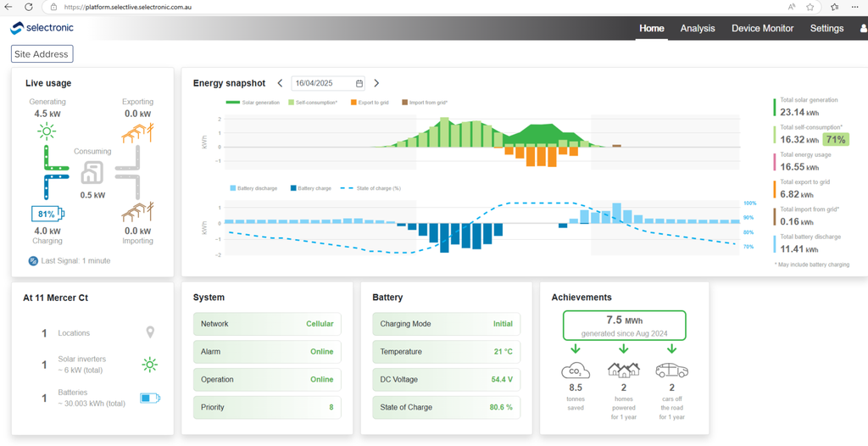Image resolution: width=868 pixels, height=446 pixels.
Task: Click the Temperature 21 °C row
Action: 446,351
